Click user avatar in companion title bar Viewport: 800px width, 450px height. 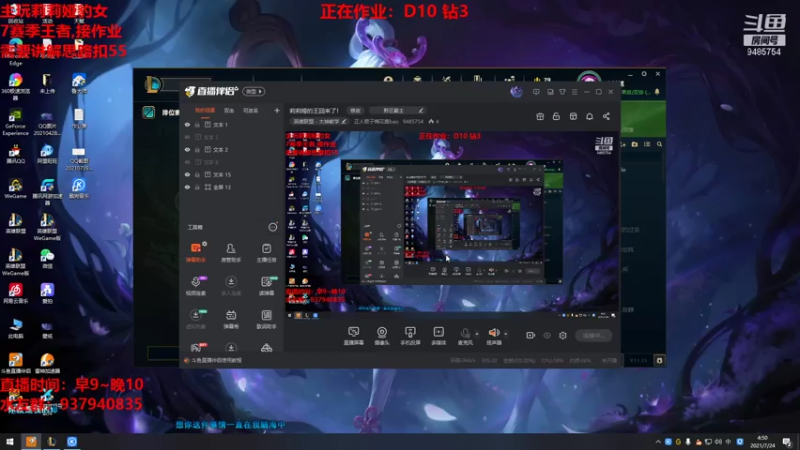click(516, 92)
